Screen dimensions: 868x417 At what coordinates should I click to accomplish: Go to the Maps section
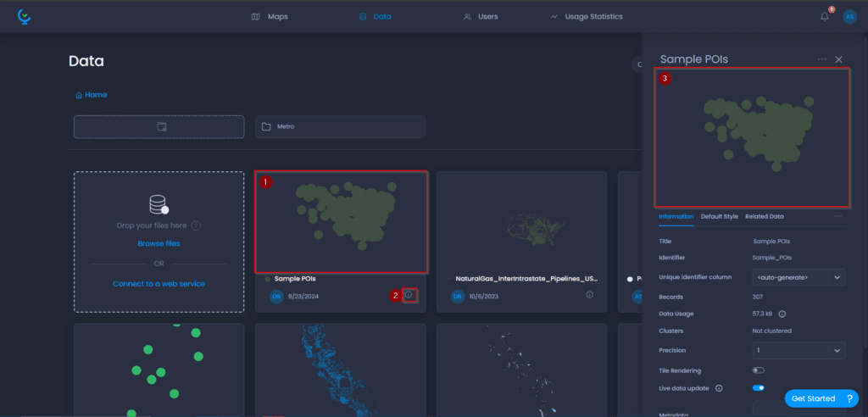[x=270, y=17]
